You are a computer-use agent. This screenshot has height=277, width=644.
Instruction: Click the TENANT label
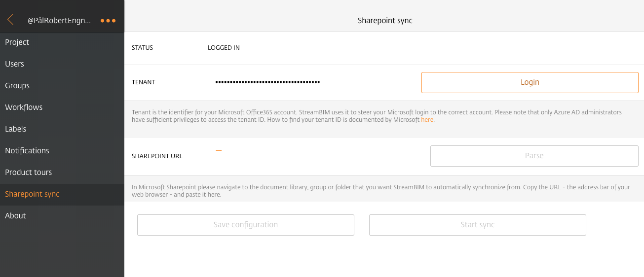pos(144,82)
